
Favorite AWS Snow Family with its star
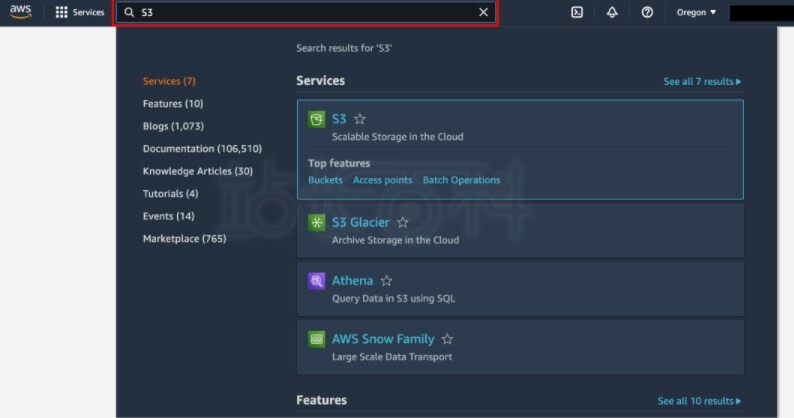[x=447, y=339]
